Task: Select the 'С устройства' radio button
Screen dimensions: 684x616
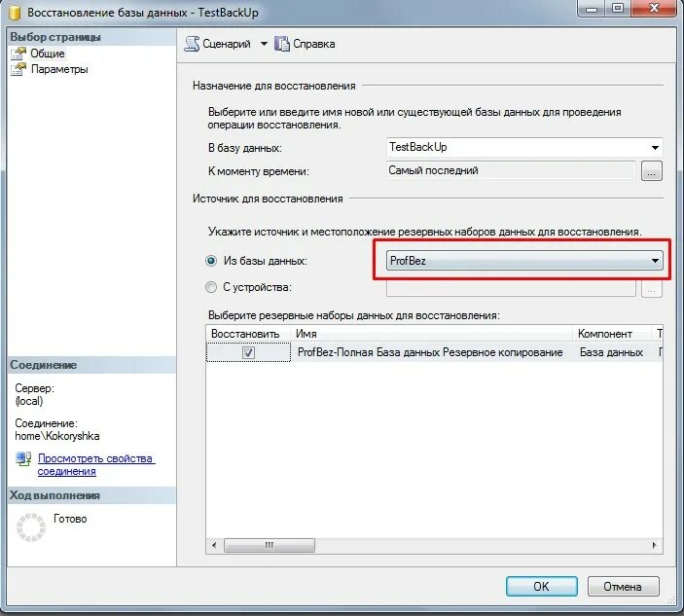Action: [x=211, y=287]
